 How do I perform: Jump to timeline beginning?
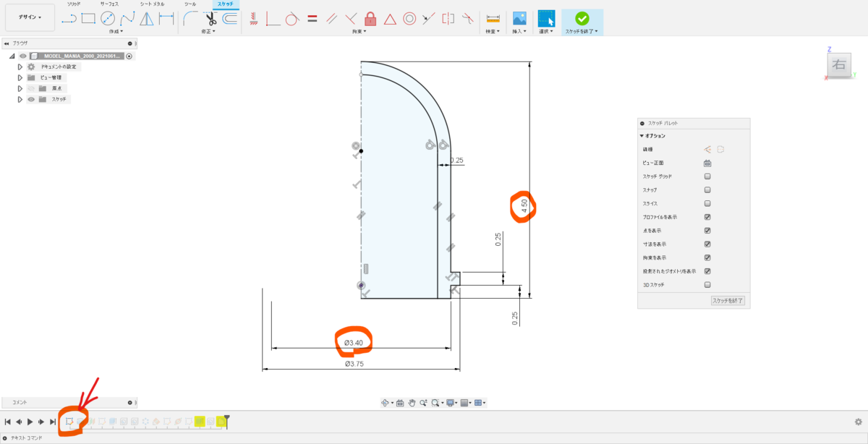coord(7,422)
